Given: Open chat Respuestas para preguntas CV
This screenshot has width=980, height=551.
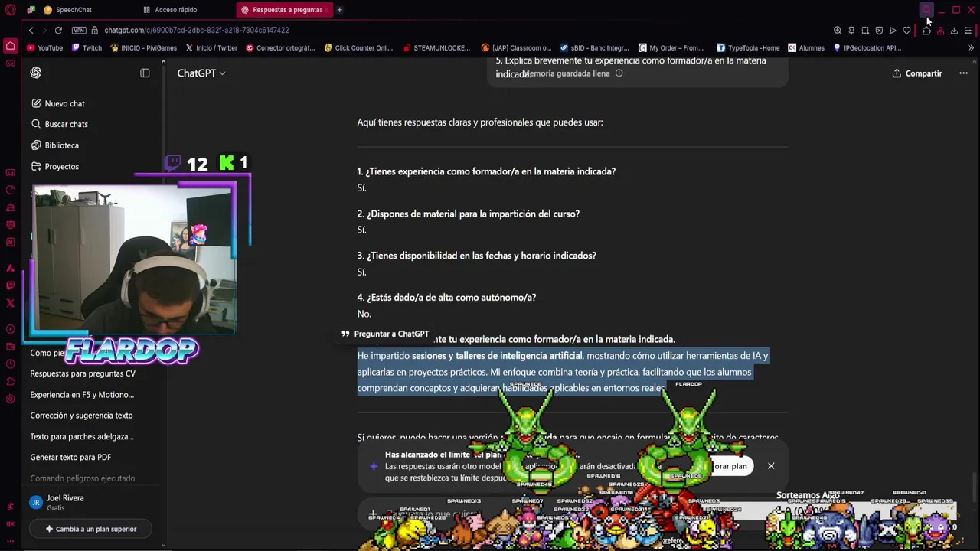Looking at the screenshot, I should click(x=83, y=373).
